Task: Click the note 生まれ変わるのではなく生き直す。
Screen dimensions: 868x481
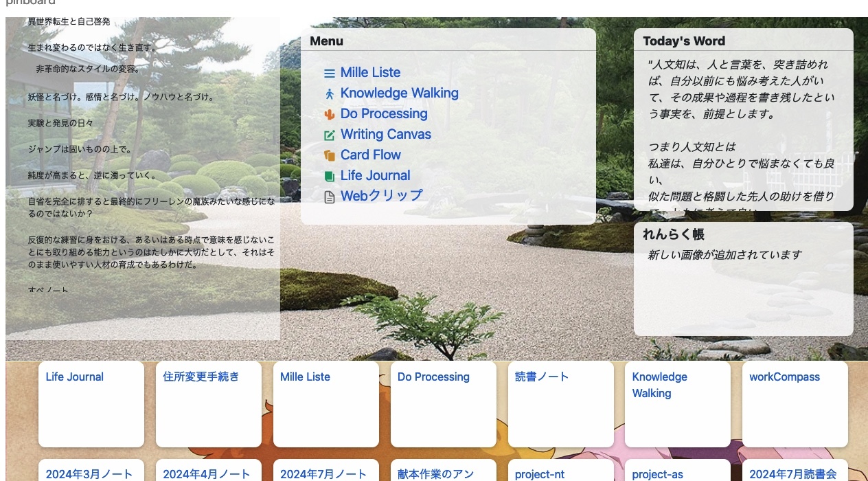Action: (93, 48)
